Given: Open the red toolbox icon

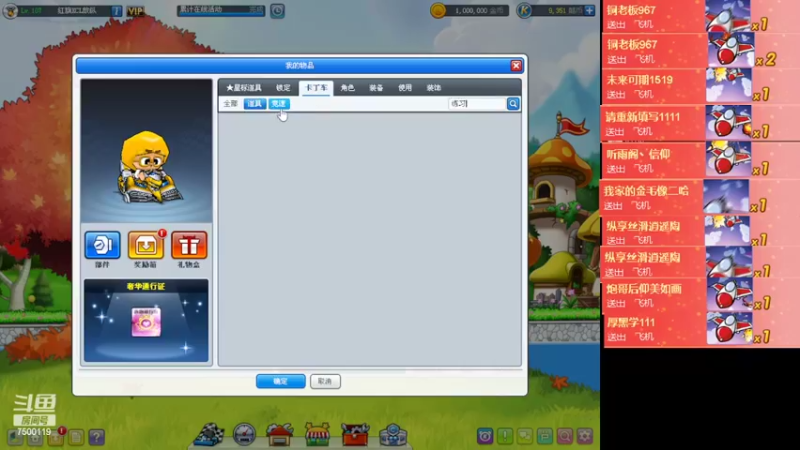Looking at the screenshot, I should pos(355,435).
